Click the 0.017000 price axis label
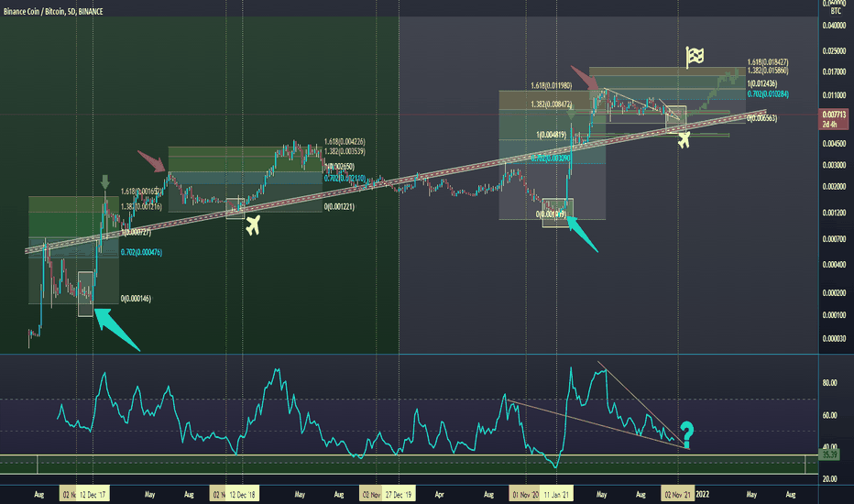Image resolution: width=854 pixels, height=504 pixels. pyautogui.click(x=834, y=71)
